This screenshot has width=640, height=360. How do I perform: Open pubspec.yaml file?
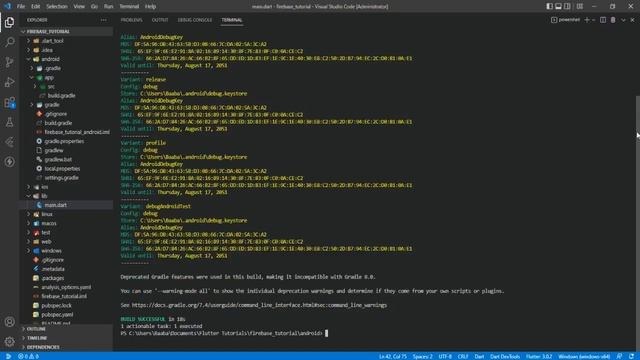[x=66, y=315]
